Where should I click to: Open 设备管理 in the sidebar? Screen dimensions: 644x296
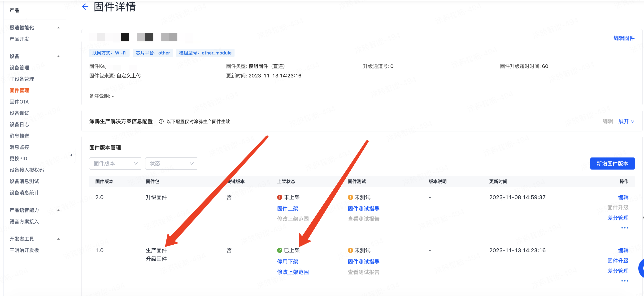(x=19, y=68)
